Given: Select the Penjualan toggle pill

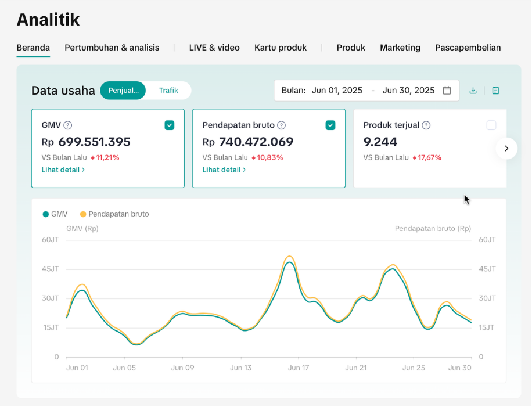Looking at the screenshot, I should click(x=123, y=91).
